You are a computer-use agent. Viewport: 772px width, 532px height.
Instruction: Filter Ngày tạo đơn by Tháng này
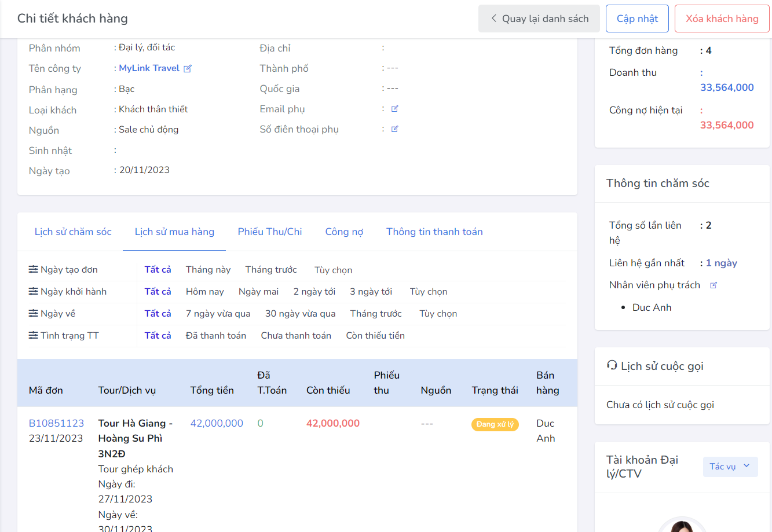(208, 270)
